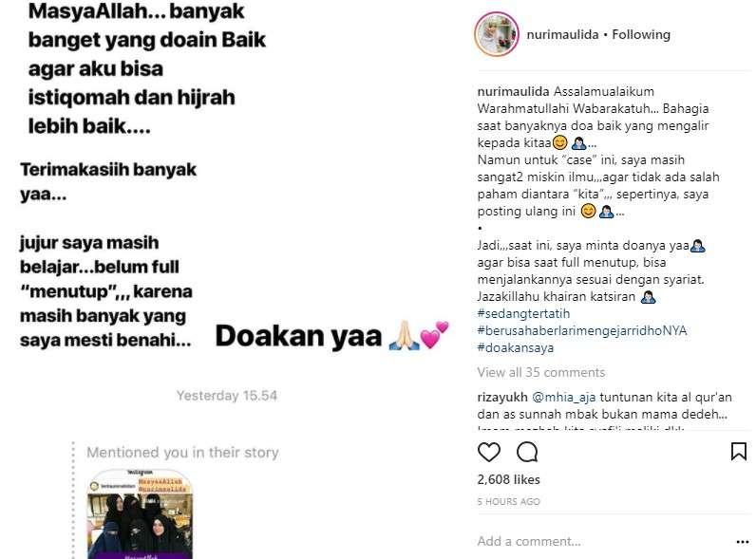The image size is (756, 559).
Task: View the 2,608 likes list
Action: (x=509, y=479)
